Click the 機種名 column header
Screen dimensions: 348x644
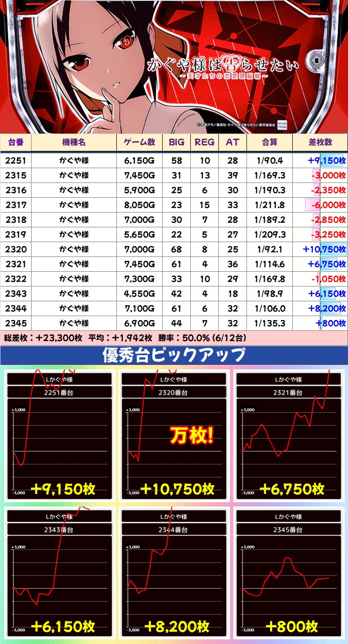(74, 142)
